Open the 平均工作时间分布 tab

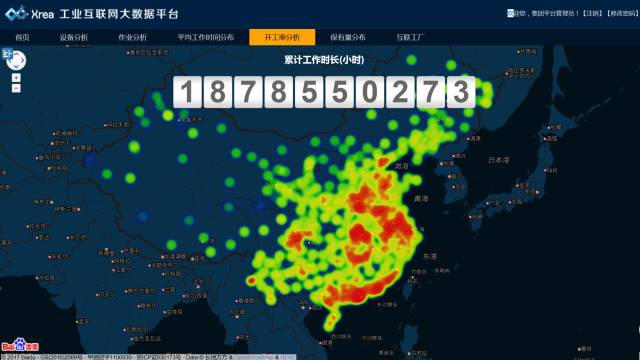pyautogui.click(x=206, y=37)
